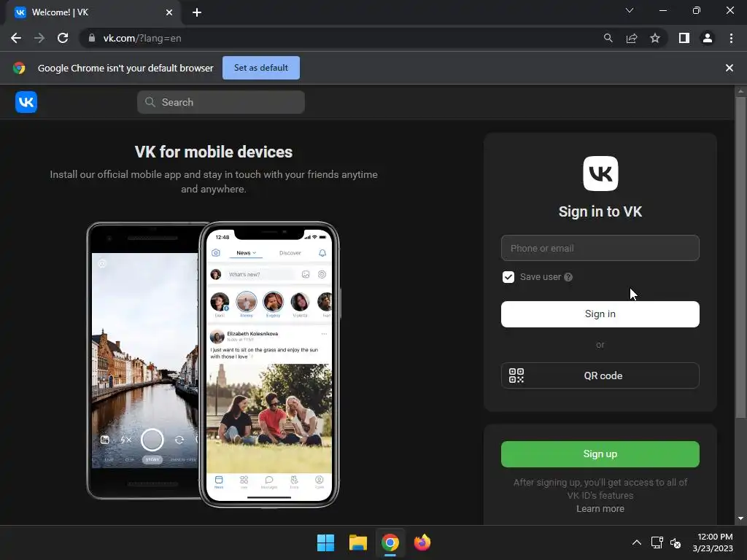This screenshot has width=747, height=560.
Task: Click the Save user help question mark
Action: (x=568, y=277)
